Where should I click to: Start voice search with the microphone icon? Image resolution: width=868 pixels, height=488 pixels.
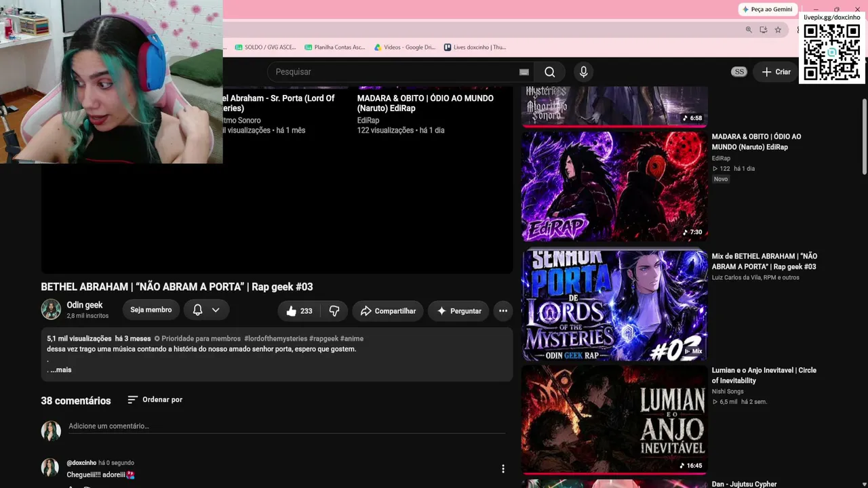(x=583, y=72)
